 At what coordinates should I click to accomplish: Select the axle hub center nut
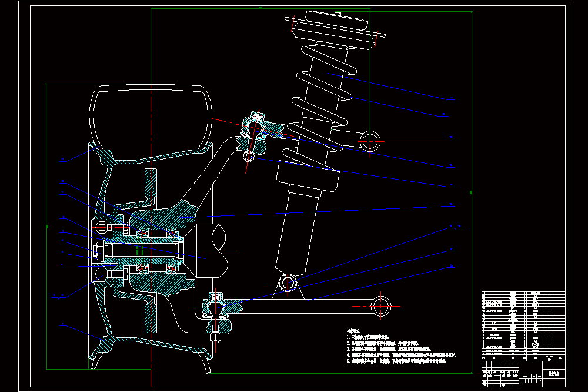[x=99, y=251]
